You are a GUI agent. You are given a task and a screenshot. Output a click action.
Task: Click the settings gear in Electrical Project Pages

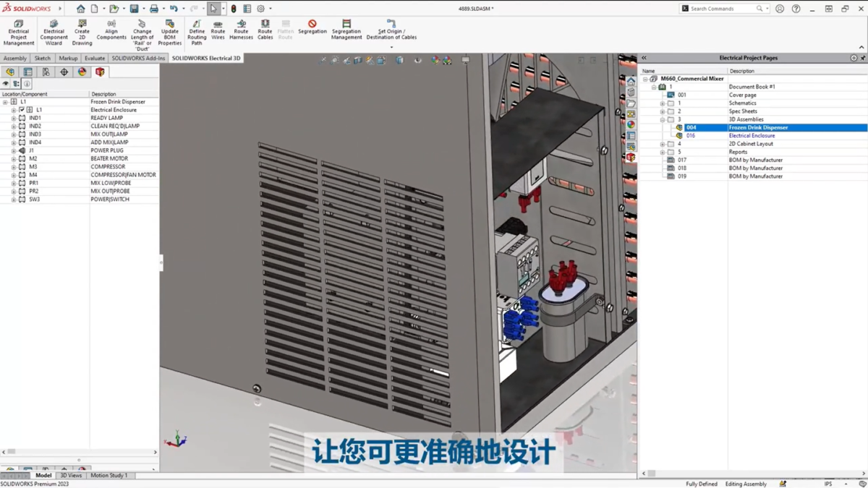point(854,58)
